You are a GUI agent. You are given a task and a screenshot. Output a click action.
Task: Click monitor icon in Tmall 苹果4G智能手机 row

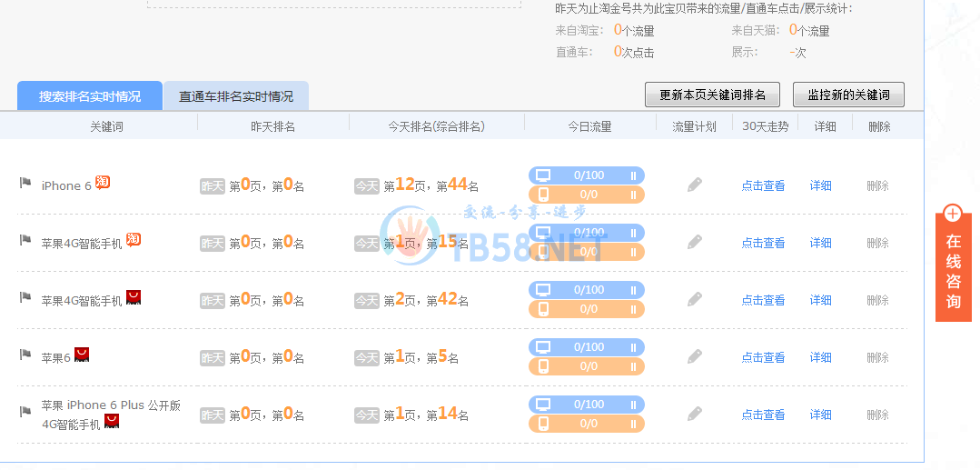543,290
